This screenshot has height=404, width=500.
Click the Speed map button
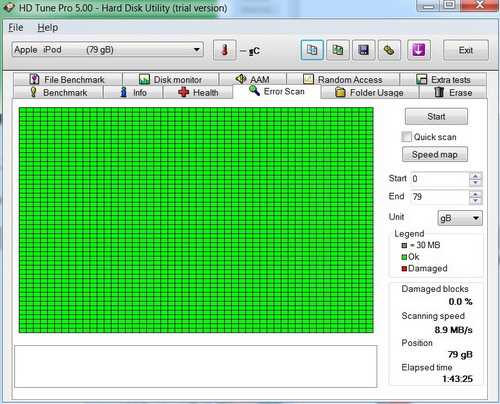click(435, 154)
